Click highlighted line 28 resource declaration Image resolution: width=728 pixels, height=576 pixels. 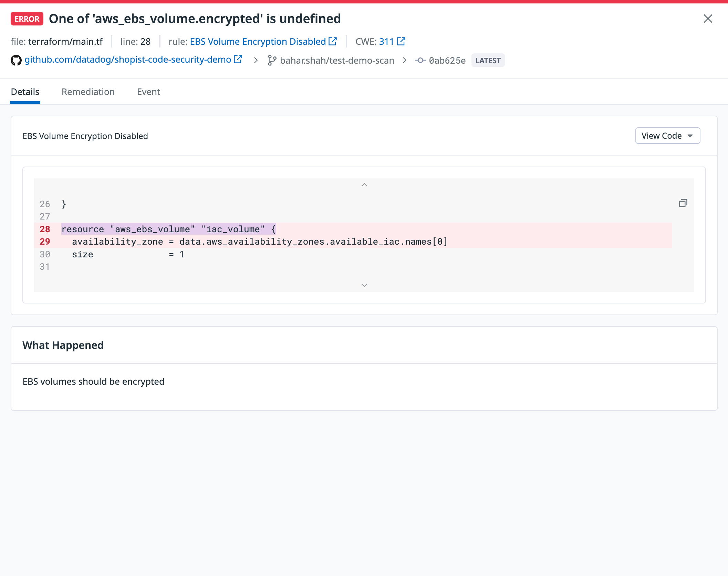[168, 229]
